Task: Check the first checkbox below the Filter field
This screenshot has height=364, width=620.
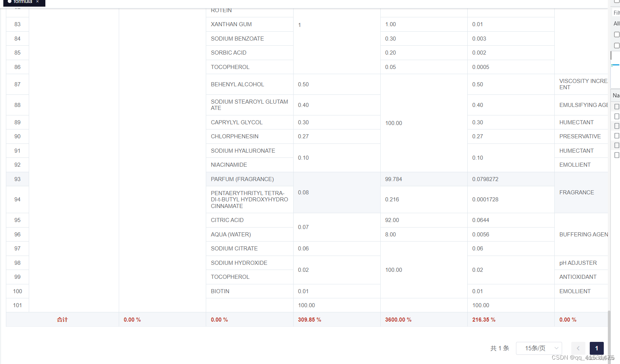Action: point(616,34)
